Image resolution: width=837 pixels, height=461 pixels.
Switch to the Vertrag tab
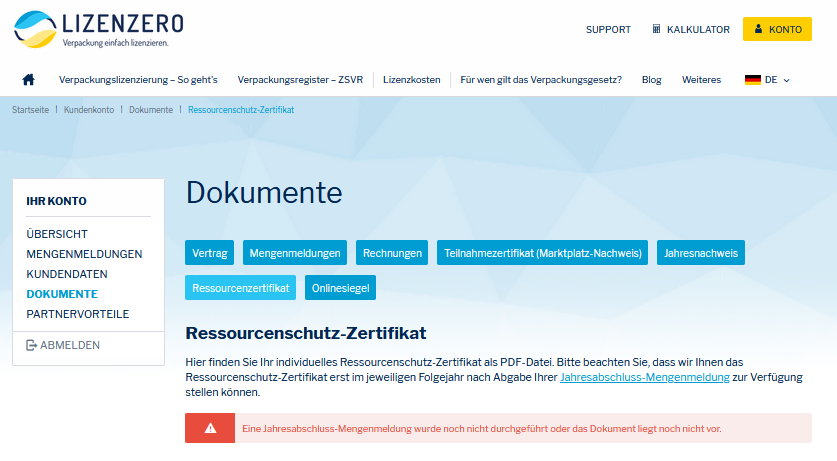tap(209, 252)
